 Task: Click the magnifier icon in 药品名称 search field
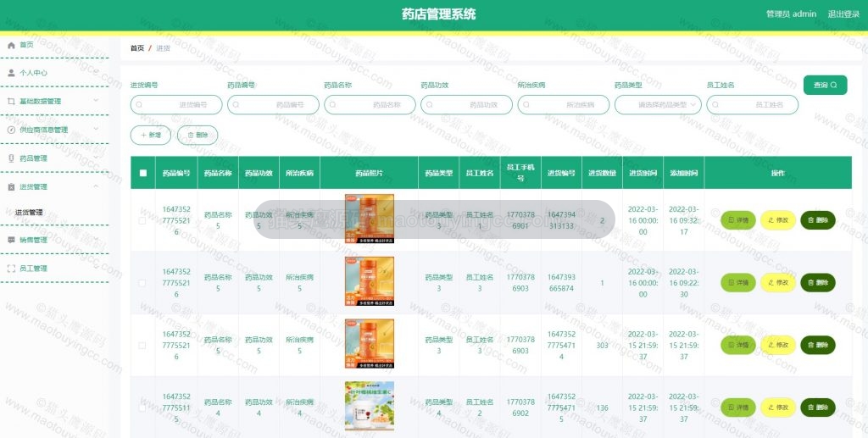(332, 104)
